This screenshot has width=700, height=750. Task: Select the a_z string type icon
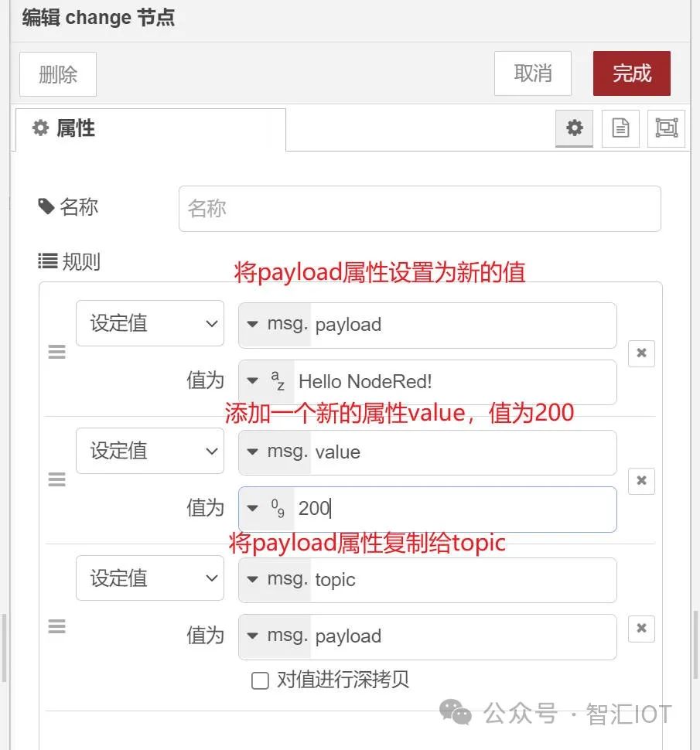click(276, 382)
